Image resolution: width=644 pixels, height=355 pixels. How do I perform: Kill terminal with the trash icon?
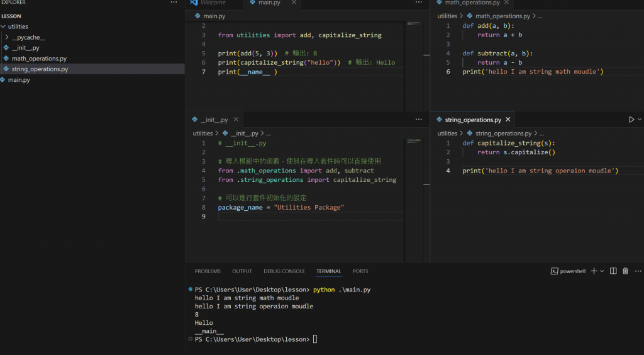[x=626, y=271]
